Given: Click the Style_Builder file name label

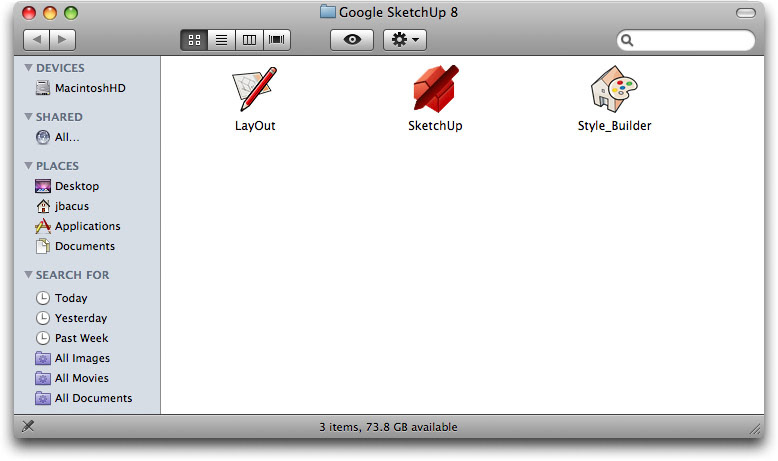Looking at the screenshot, I should click(x=614, y=126).
